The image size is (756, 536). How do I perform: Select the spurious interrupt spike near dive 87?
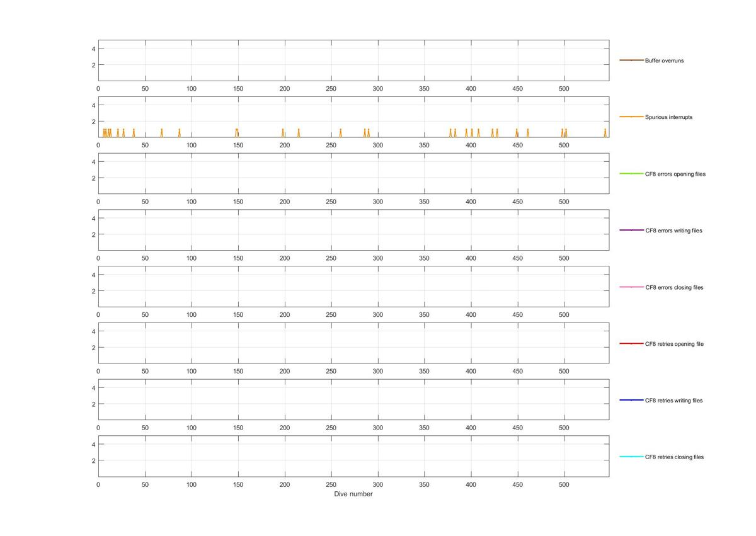(180, 133)
